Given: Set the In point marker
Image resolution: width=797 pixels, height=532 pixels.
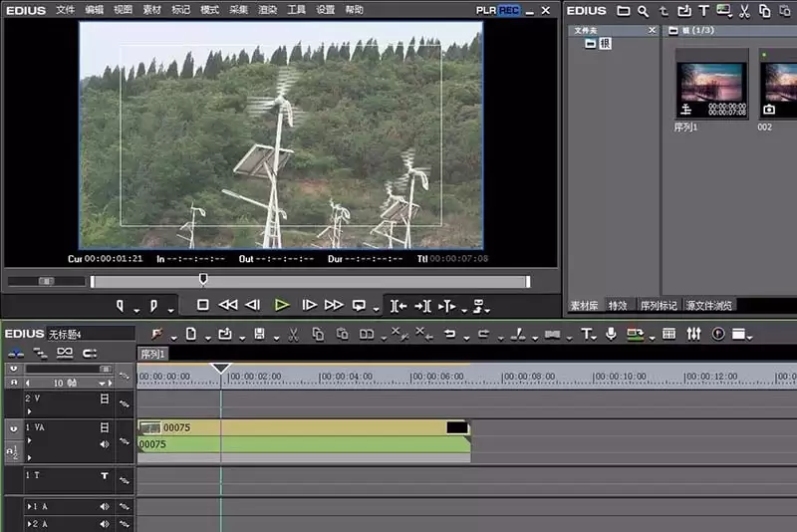Looking at the screenshot, I should click(120, 306).
